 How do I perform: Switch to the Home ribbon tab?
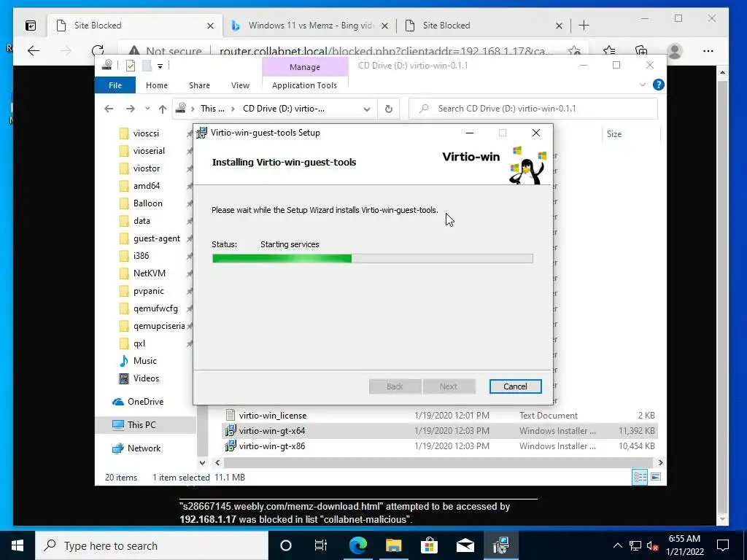[x=157, y=85]
